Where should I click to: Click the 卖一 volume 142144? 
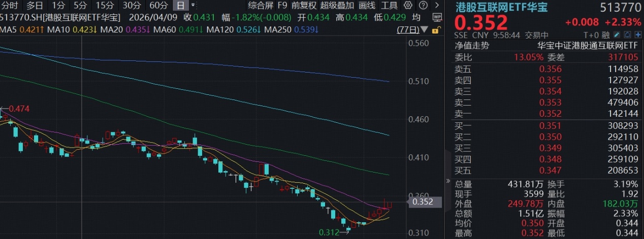point(623,114)
